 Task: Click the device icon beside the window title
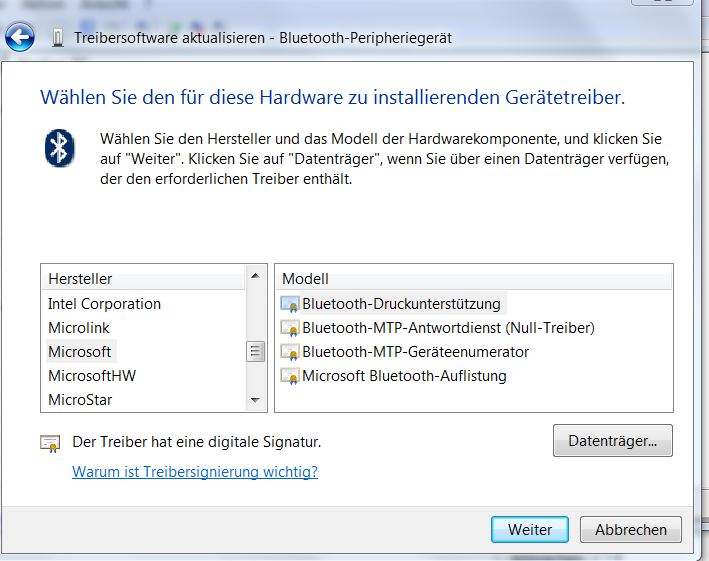(58, 38)
